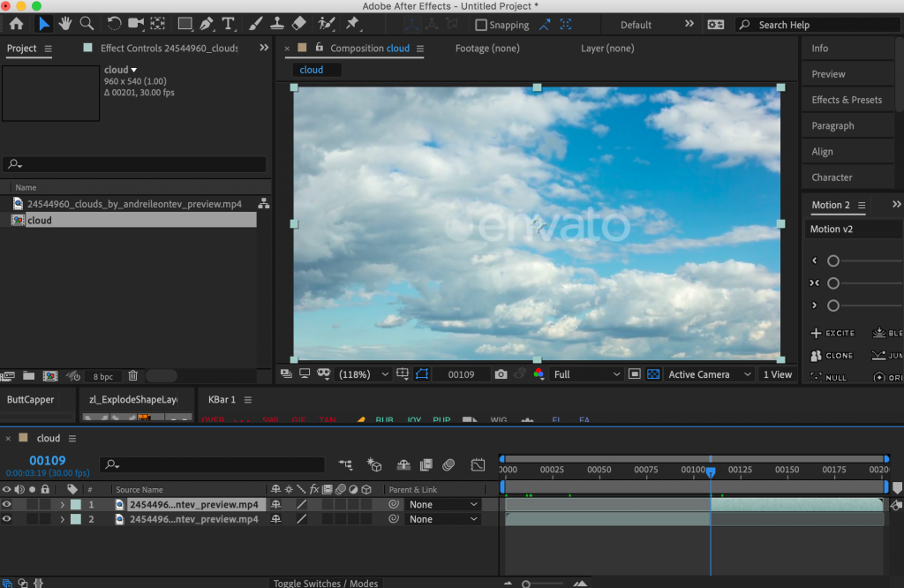
Task: Take a snapshot with camera icon
Action: click(501, 374)
